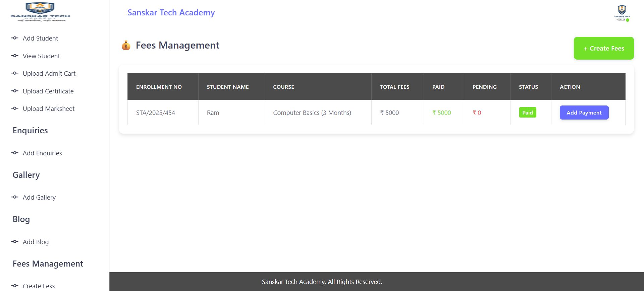644x291 pixels.
Task: Click the Blog section heading
Action: tap(21, 219)
